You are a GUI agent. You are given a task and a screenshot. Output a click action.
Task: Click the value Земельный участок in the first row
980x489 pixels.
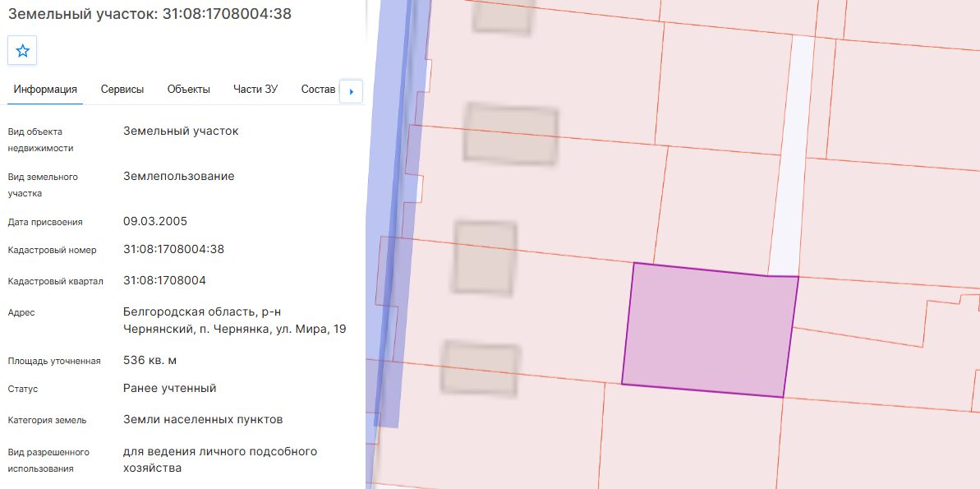click(181, 131)
